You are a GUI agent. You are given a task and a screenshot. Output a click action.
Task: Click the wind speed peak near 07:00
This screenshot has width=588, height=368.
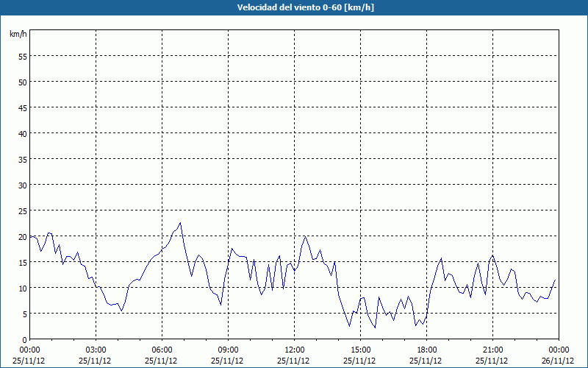coord(180,223)
